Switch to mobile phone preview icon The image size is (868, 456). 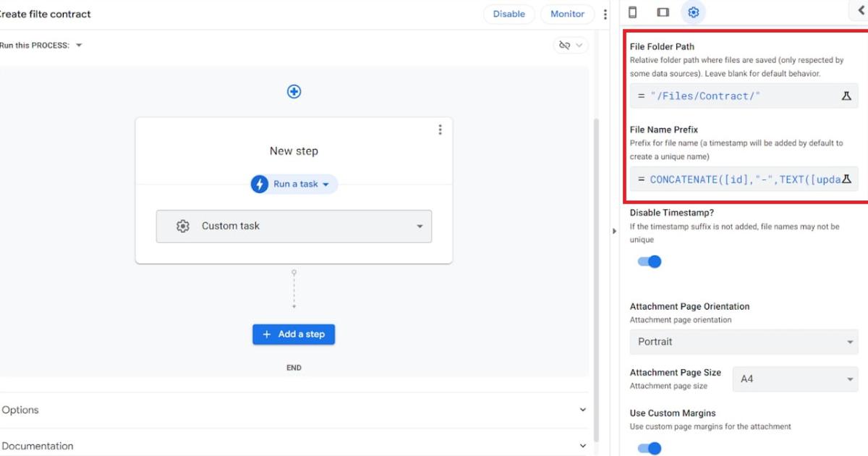(x=632, y=12)
